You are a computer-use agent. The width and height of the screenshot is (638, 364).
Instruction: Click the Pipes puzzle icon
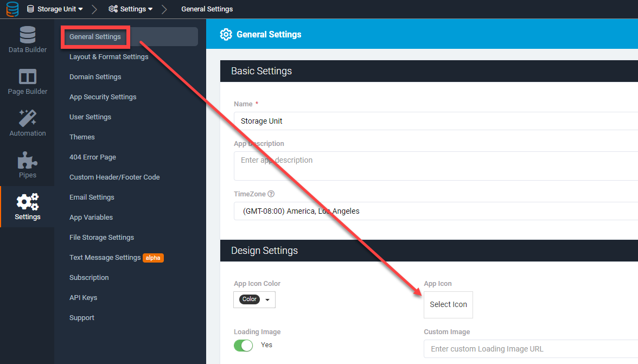coord(27,162)
